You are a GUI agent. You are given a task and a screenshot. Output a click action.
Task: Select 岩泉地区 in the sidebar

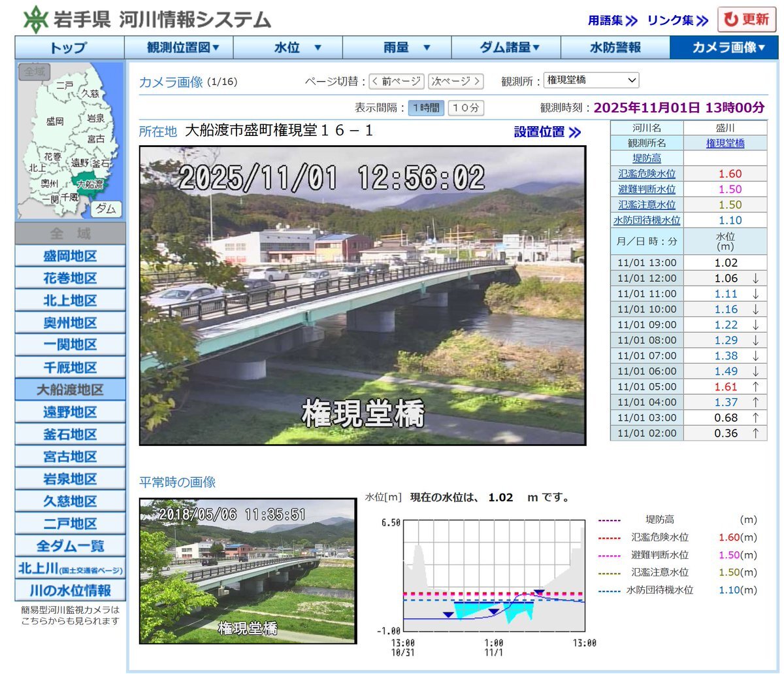[70, 479]
